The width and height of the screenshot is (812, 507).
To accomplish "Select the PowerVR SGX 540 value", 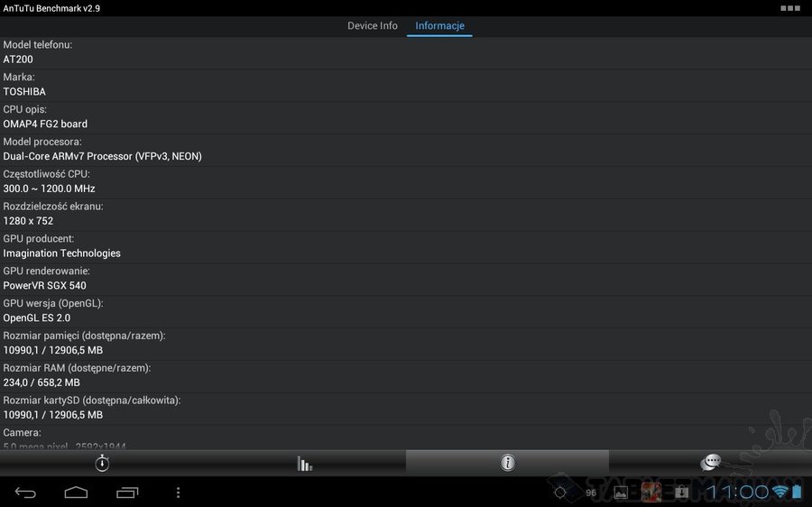I will (x=44, y=285).
